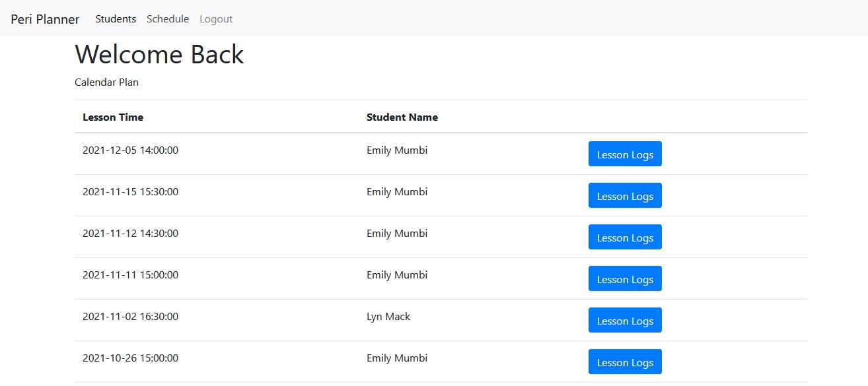This screenshot has height=386, width=868.
Task: View Lesson Logs for 2021-10-26 lesson
Action: [x=625, y=362]
